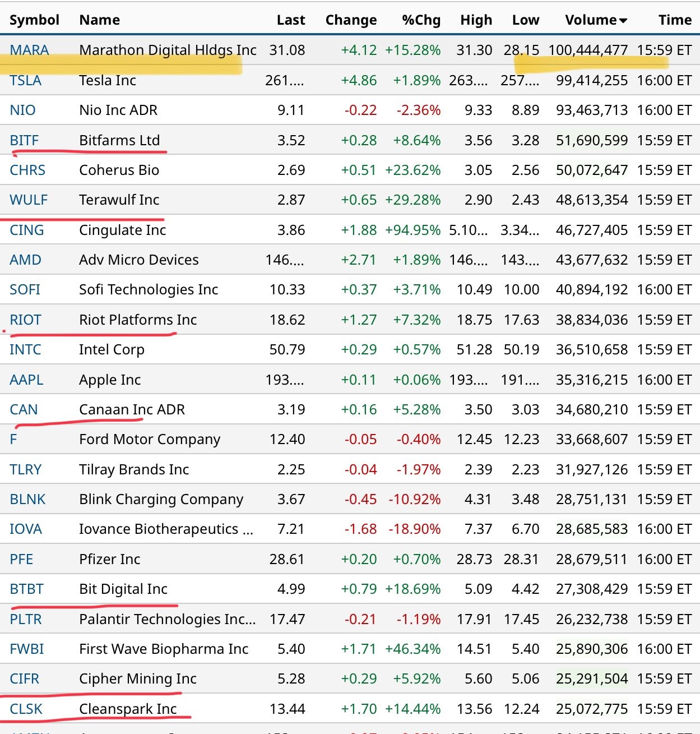The width and height of the screenshot is (700, 734).
Task: Click Apple's +0.06% percent change
Action: 417,380
